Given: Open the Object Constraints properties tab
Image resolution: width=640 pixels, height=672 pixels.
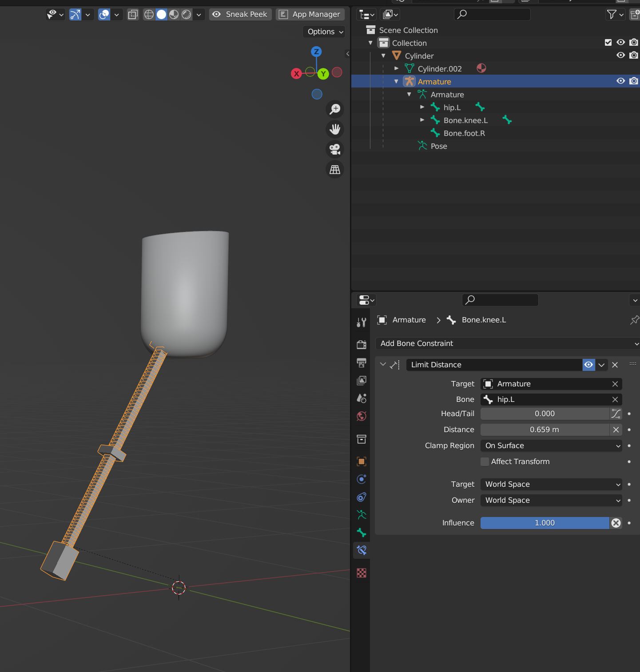Looking at the screenshot, I should (362, 497).
